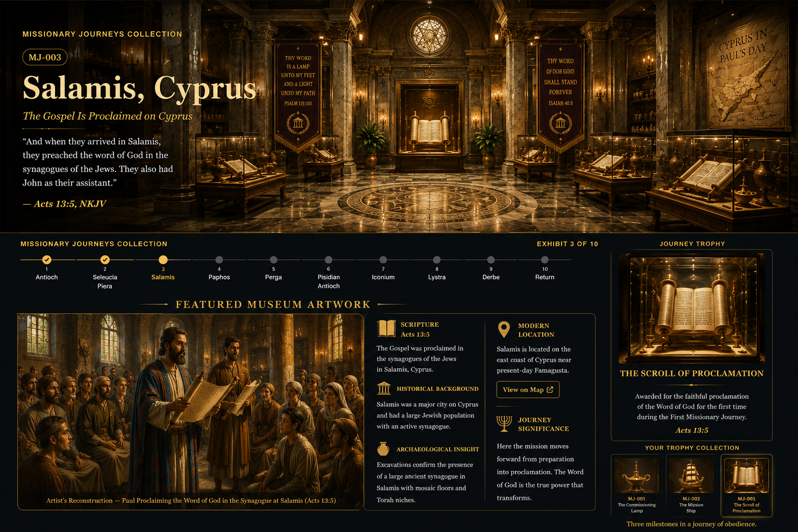
Task: Click the temple Historical Background icon
Action: click(384, 388)
